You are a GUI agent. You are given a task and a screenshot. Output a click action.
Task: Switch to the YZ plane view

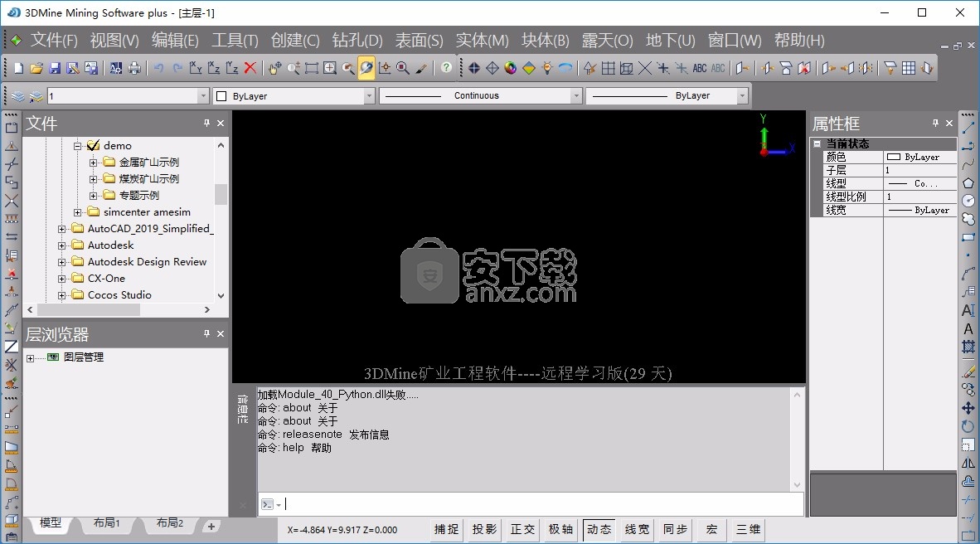tap(232, 68)
